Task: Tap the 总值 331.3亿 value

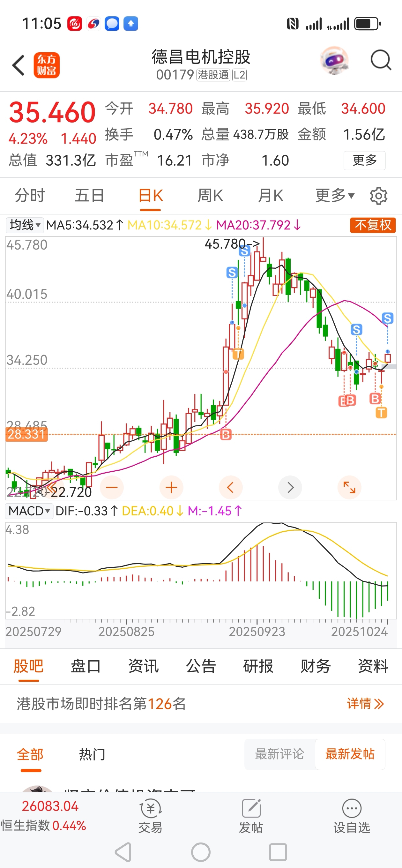Action: (52, 161)
